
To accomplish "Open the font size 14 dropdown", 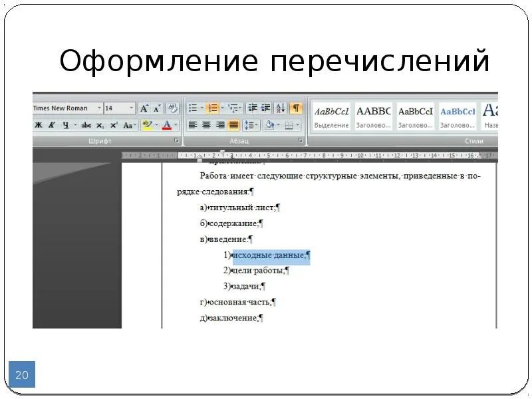I will click(131, 108).
